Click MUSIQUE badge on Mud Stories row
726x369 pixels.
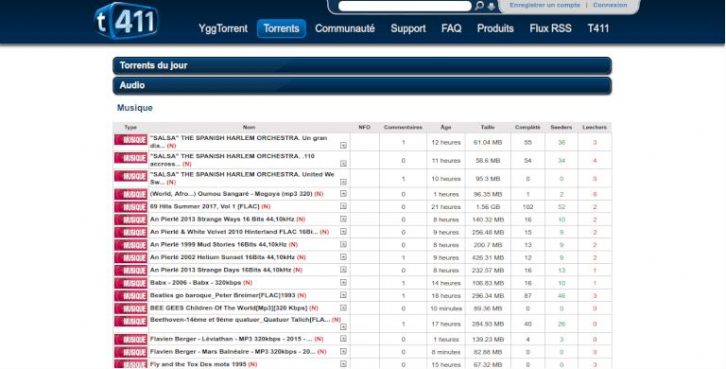[x=131, y=245]
